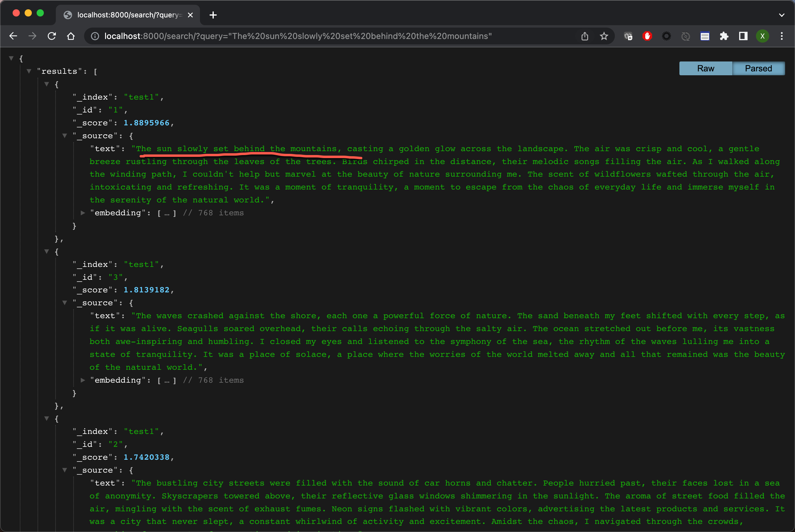795x532 pixels.
Task: Reload the page with the refresh icon
Action: [x=52, y=36]
